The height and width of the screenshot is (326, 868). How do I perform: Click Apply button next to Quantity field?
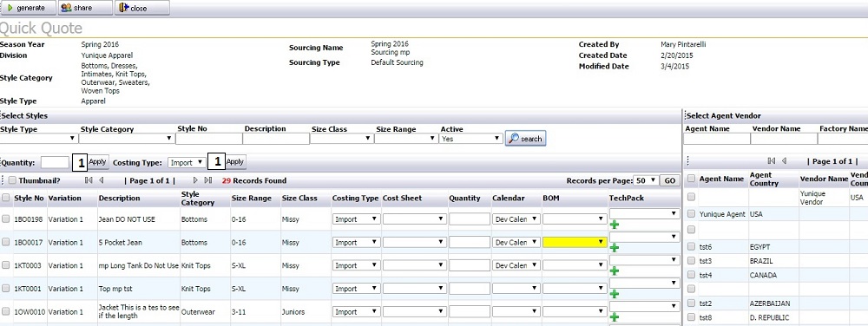[x=97, y=162]
